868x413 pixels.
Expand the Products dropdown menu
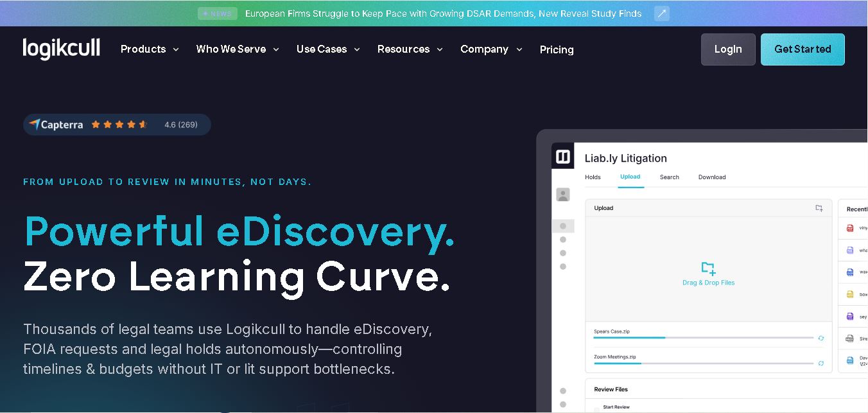pos(150,49)
